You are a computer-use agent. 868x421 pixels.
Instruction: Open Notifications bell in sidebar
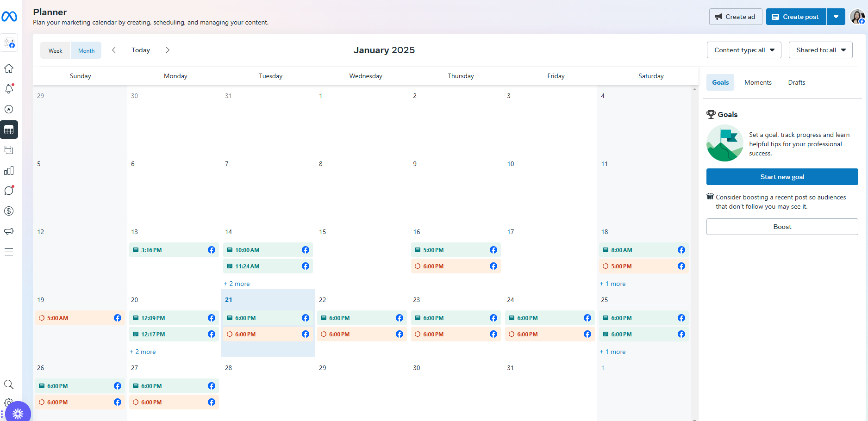tap(9, 89)
